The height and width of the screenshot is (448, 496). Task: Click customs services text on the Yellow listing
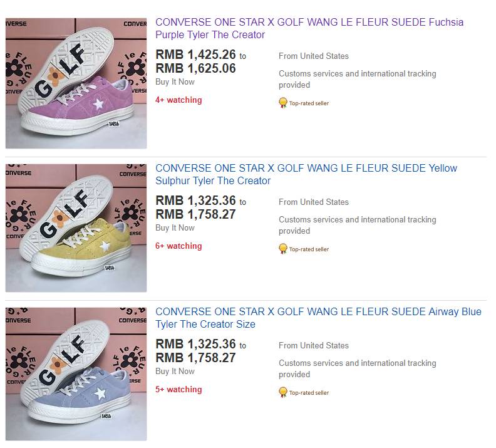pyautogui.click(x=357, y=225)
